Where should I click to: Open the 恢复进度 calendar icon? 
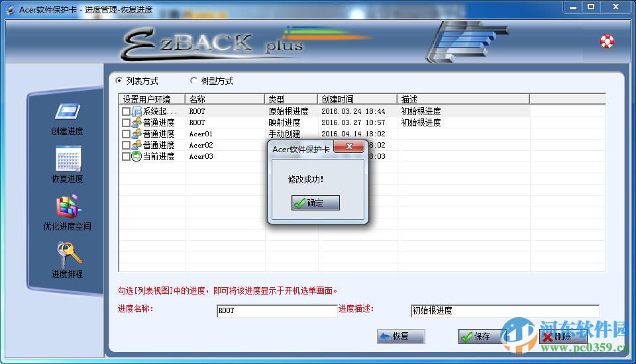pos(68,158)
